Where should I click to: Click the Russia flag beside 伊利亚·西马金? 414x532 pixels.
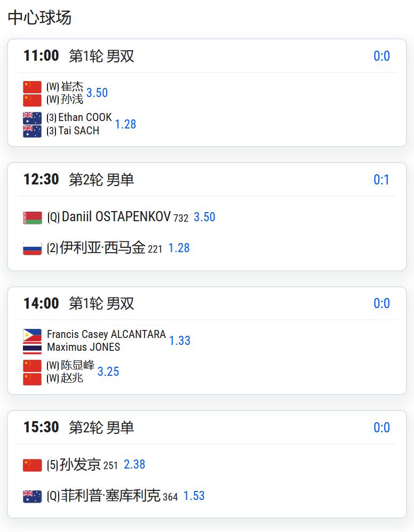click(32, 249)
